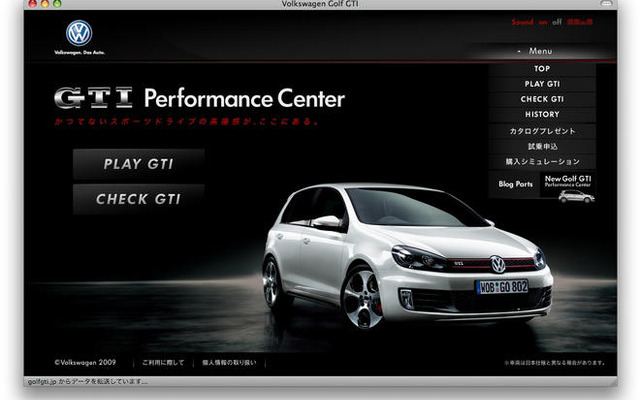
Task: Click the Volkswagen Golf GTI window title
Action: click(x=320, y=4)
